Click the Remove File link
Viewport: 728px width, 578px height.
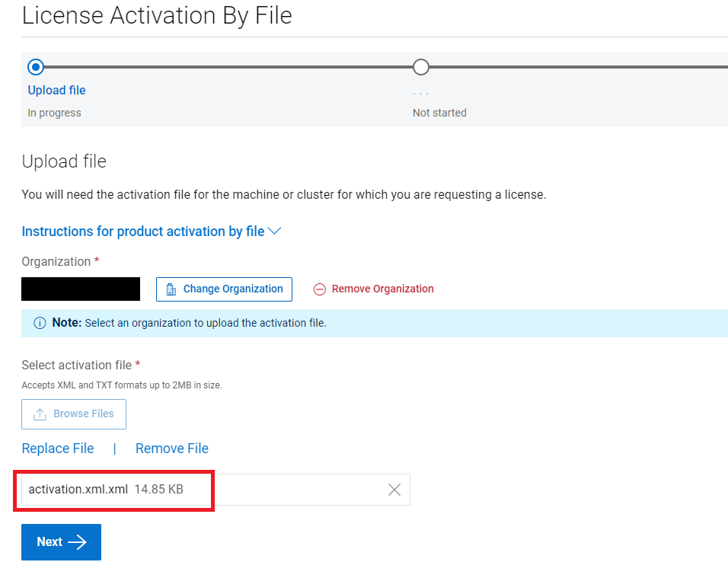coord(171,449)
